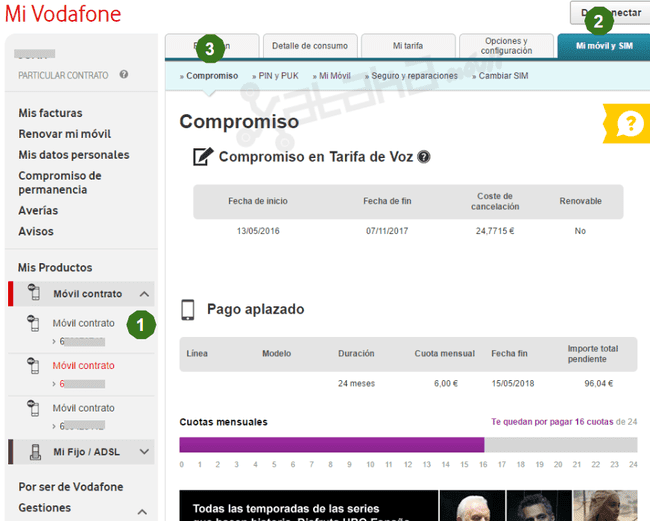Click the Fecha de fin column header
The height and width of the screenshot is (521, 650).
click(387, 201)
